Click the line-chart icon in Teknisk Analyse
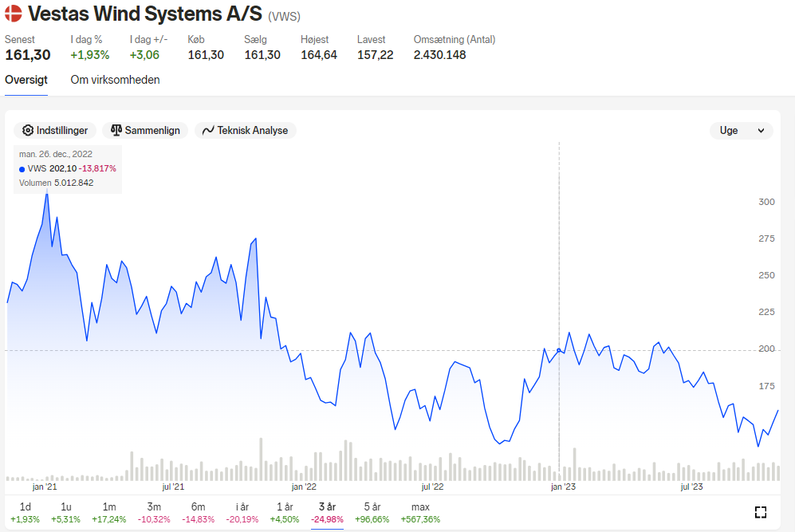 tap(208, 130)
